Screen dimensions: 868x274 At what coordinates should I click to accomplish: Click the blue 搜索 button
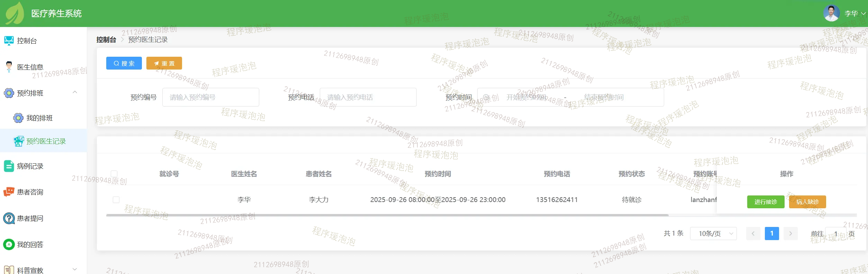[x=124, y=63]
